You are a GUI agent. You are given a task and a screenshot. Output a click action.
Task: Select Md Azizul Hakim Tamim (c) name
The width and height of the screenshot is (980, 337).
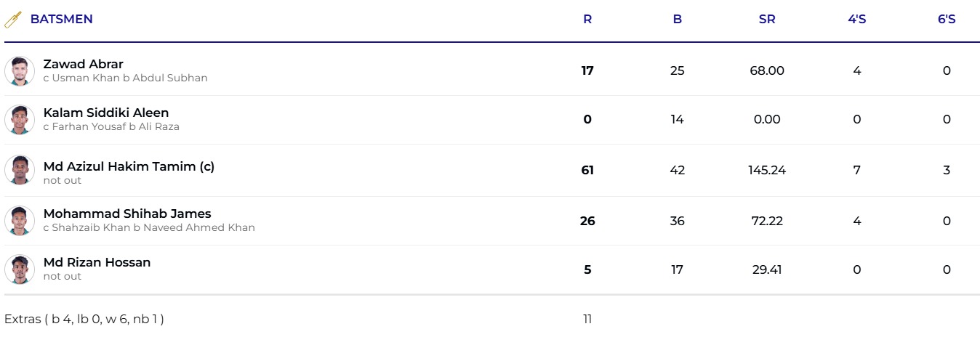(129, 166)
